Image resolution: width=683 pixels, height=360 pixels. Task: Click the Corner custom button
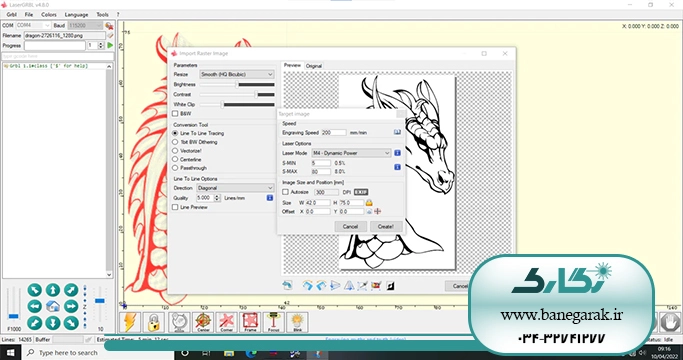(x=227, y=322)
